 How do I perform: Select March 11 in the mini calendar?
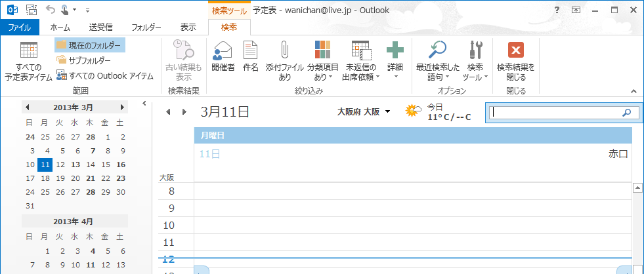45,165
